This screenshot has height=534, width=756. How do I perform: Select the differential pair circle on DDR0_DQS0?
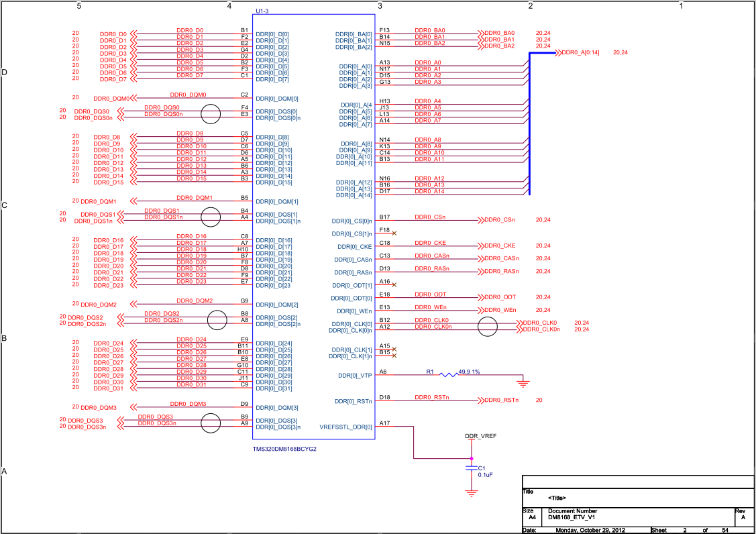(211, 114)
